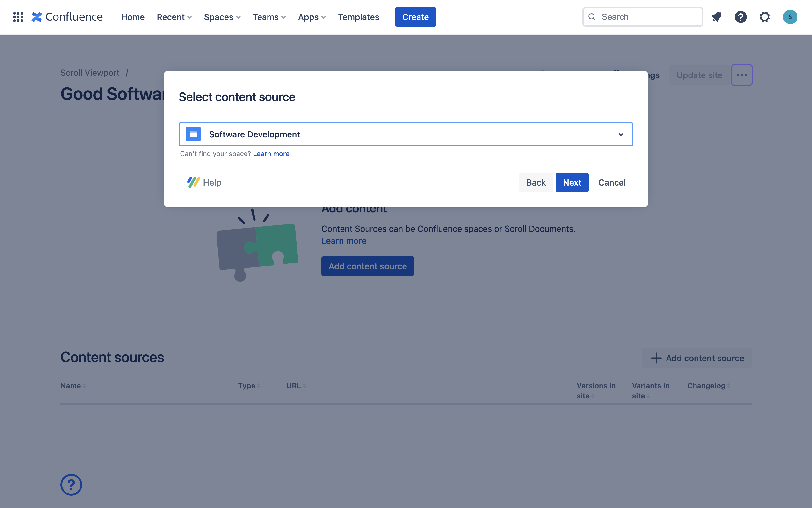This screenshot has width=812, height=508.
Task: Open the app switcher grid icon
Action: pyautogui.click(x=18, y=17)
